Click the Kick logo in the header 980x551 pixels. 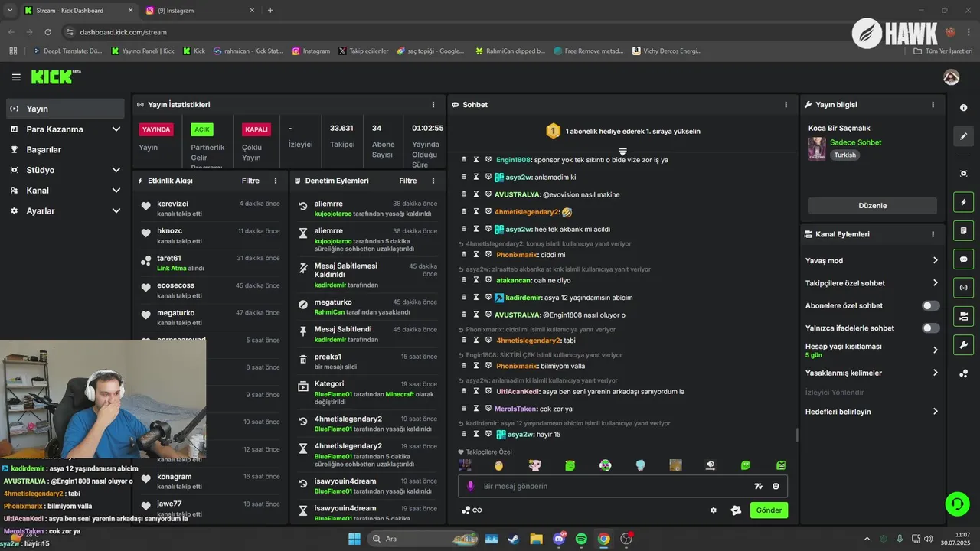click(x=55, y=77)
